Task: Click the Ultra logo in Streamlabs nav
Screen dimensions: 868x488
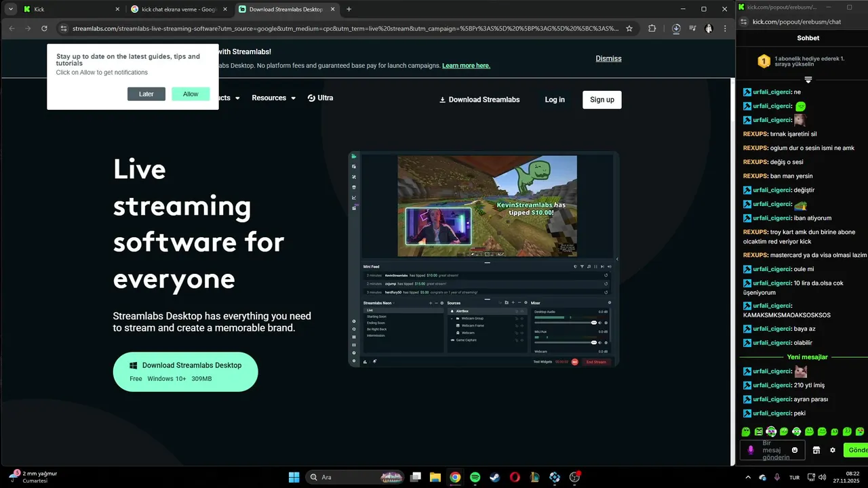Action: [320, 98]
